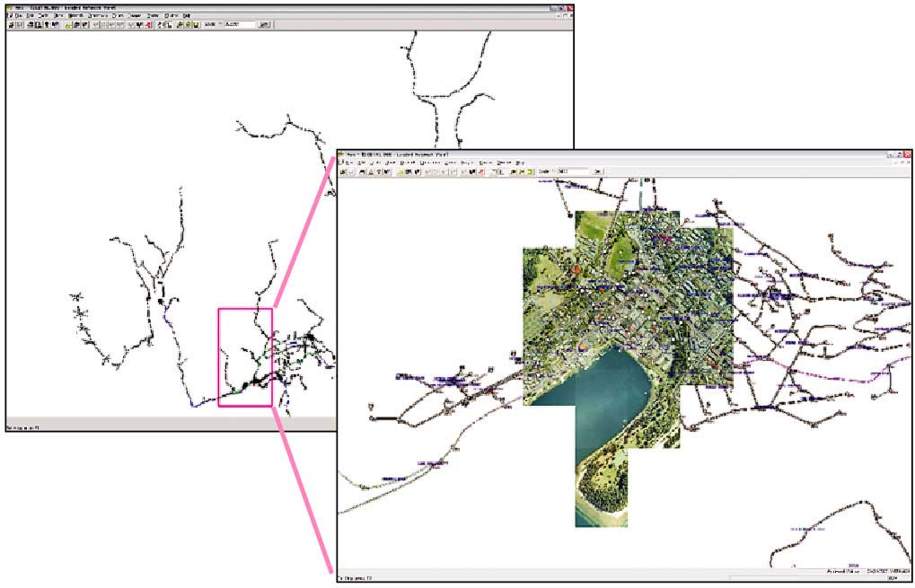Open the File menu in the back window
The width and height of the screenshot is (915, 588).
click(19, 16)
